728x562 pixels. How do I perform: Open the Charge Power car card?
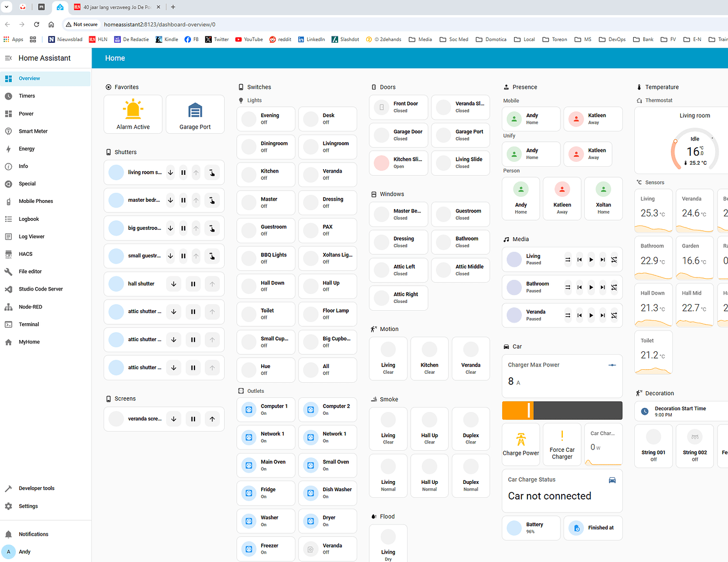point(521,444)
